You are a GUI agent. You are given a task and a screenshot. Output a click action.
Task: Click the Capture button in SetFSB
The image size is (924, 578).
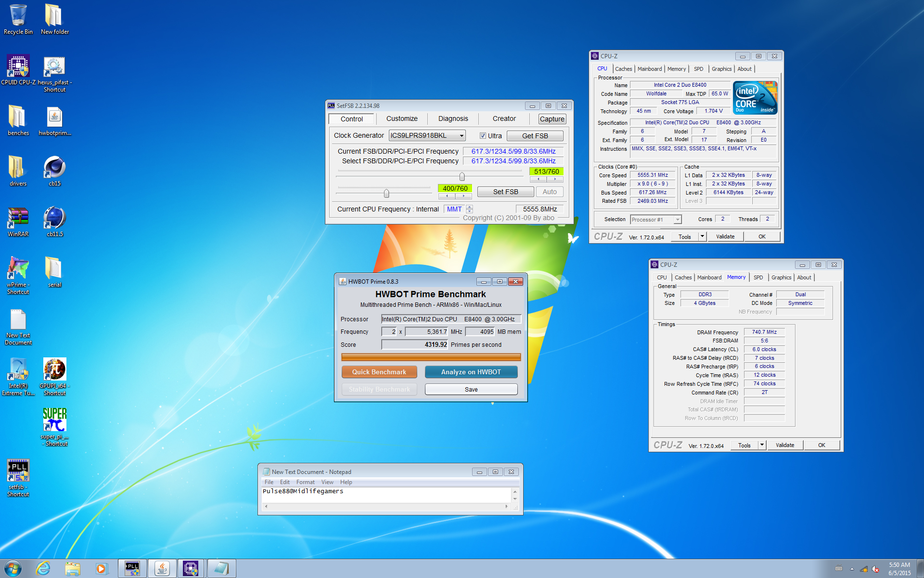pyautogui.click(x=552, y=119)
